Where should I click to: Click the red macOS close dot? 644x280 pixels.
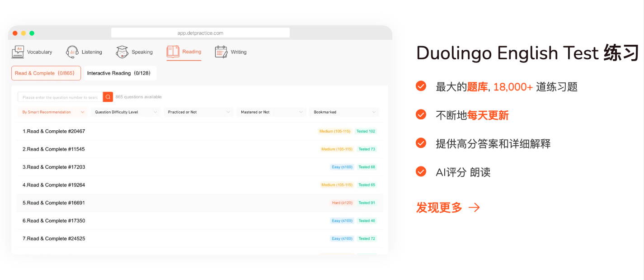(15, 33)
